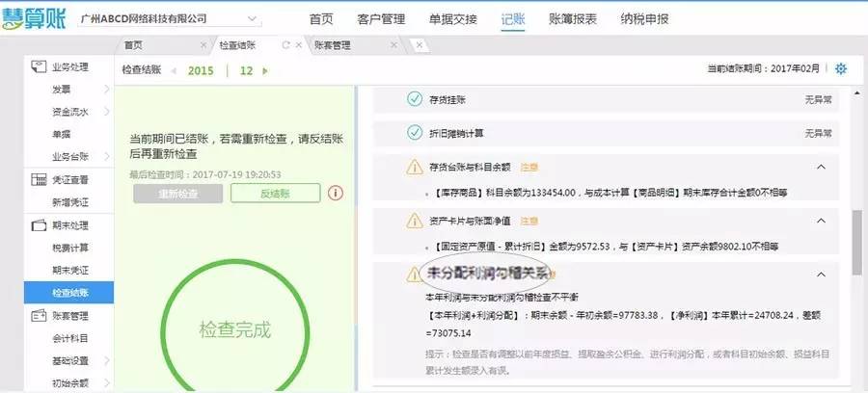
Task: Click the 反结账 button
Action: click(275, 194)
